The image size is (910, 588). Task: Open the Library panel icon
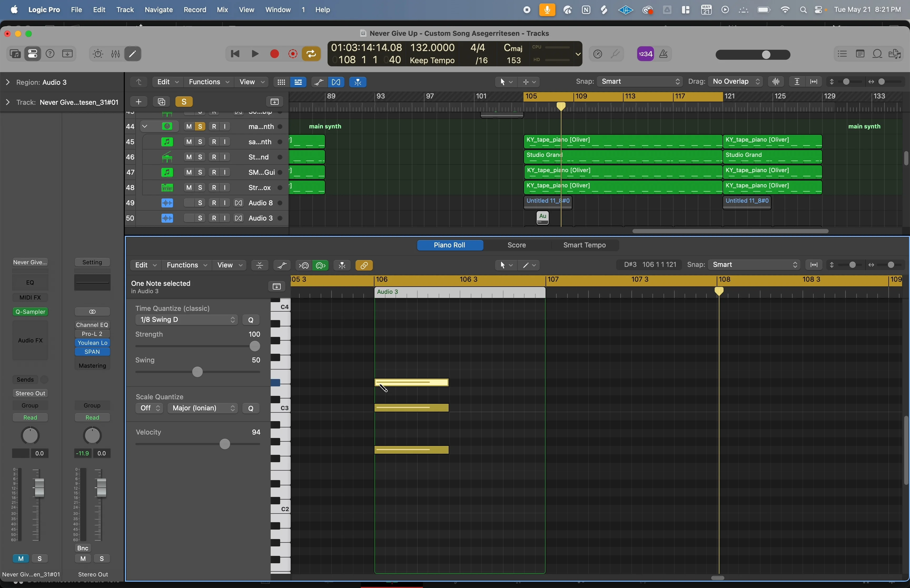15,53
